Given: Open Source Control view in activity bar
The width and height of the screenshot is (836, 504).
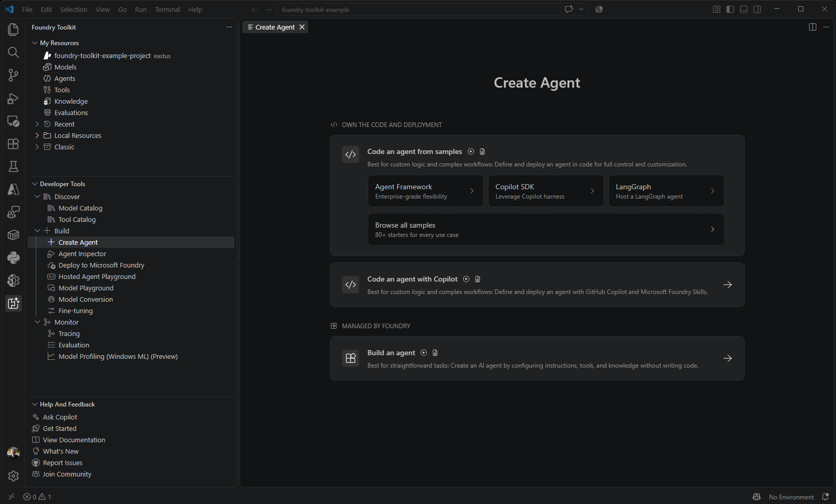Looking at the screenshot, I should (13, 75).
